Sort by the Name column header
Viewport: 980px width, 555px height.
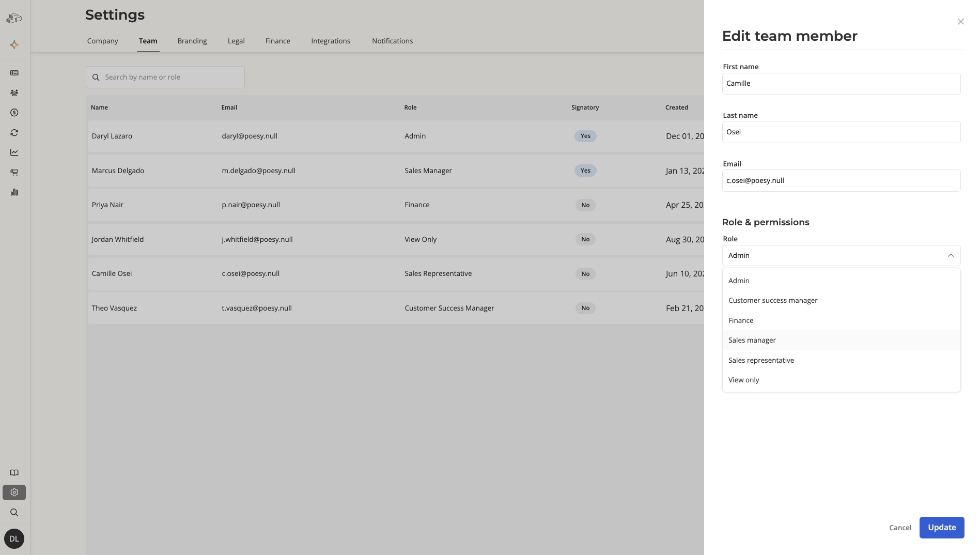click(x=99, y=107)
